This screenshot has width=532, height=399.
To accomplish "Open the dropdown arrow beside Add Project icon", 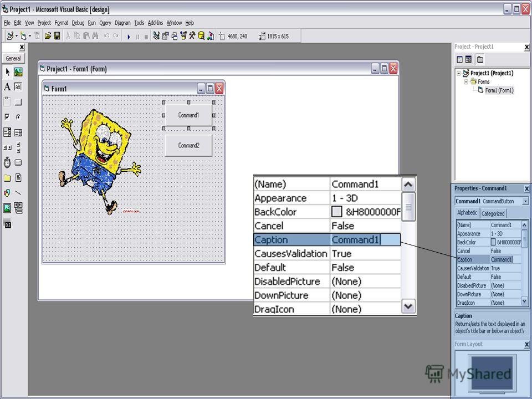I will [x=16, y=35].
